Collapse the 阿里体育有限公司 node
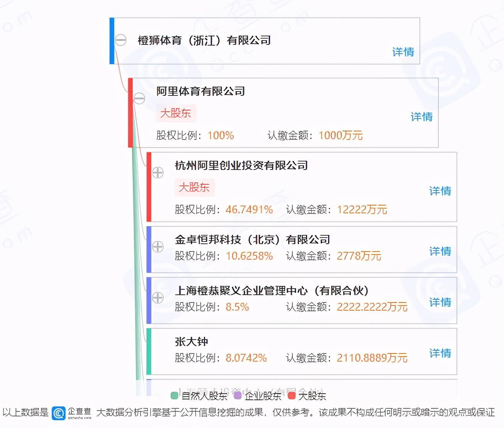Viewport: 504px width, 428px height. pos(139,99)
